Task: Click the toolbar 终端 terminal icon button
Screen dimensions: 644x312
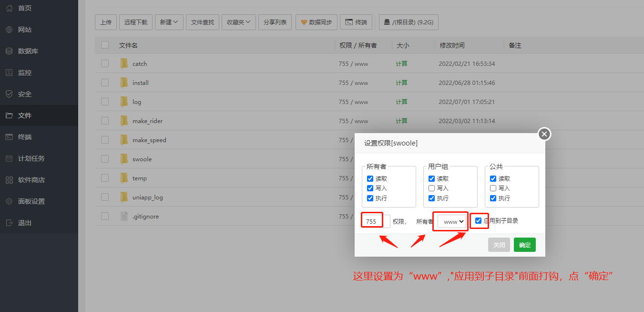Action: (356, 22)
